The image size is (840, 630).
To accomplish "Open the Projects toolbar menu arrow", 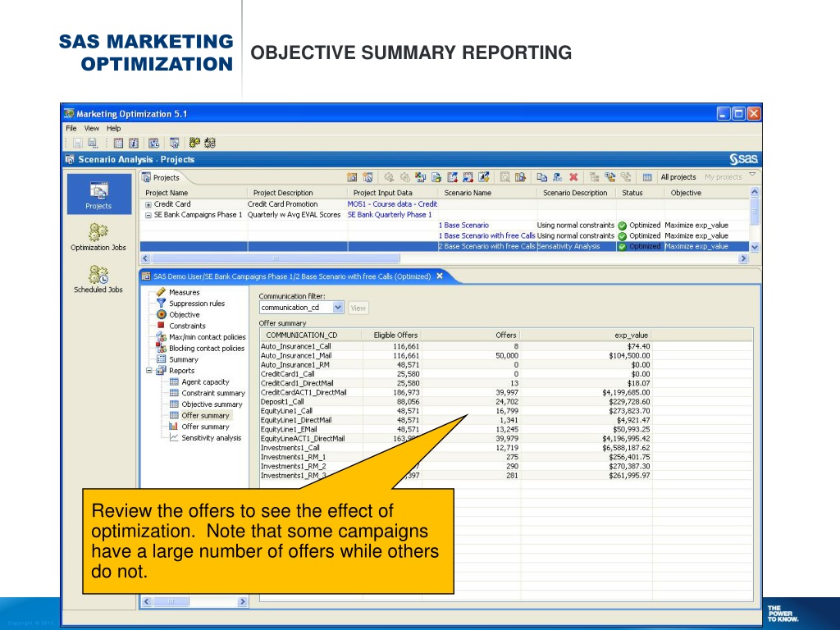I will [x=752, y=175].
